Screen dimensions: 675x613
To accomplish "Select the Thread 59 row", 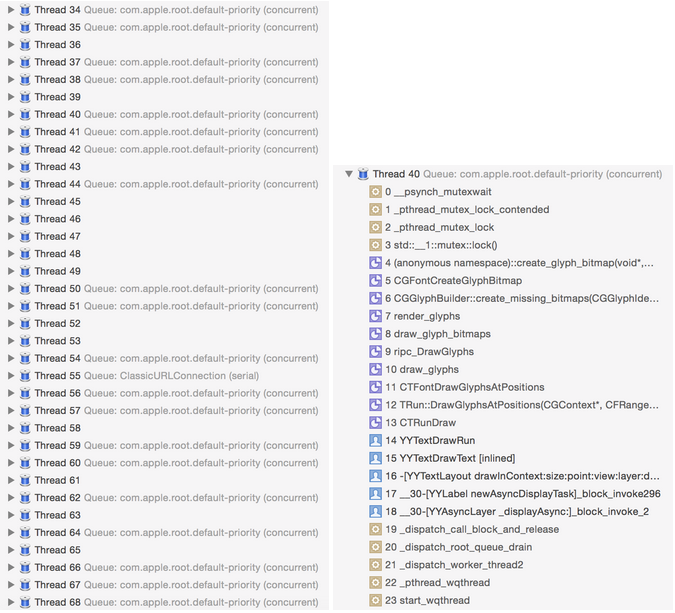I will click(164, 446).
